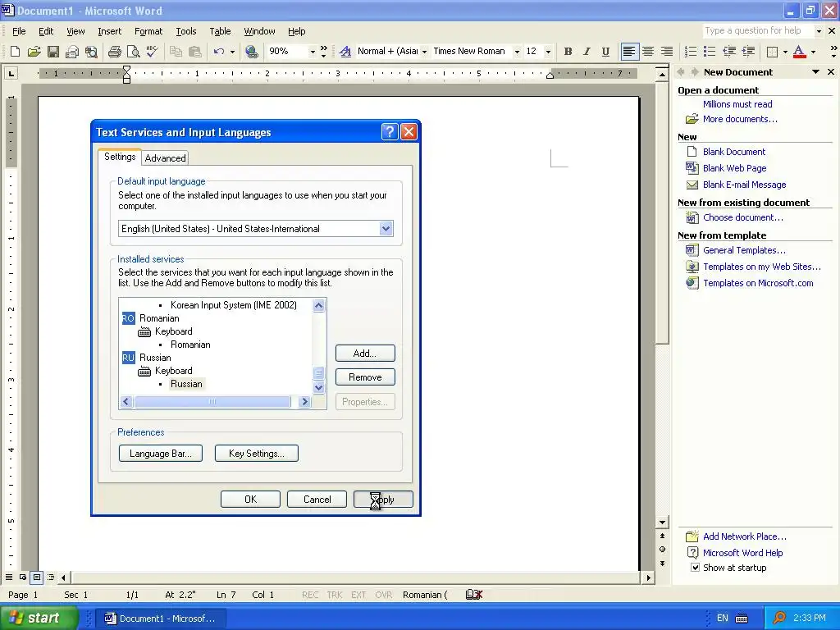Click the Cancel button
The height and width of the screenshot is (630, 840).
[x=317, y=500]
